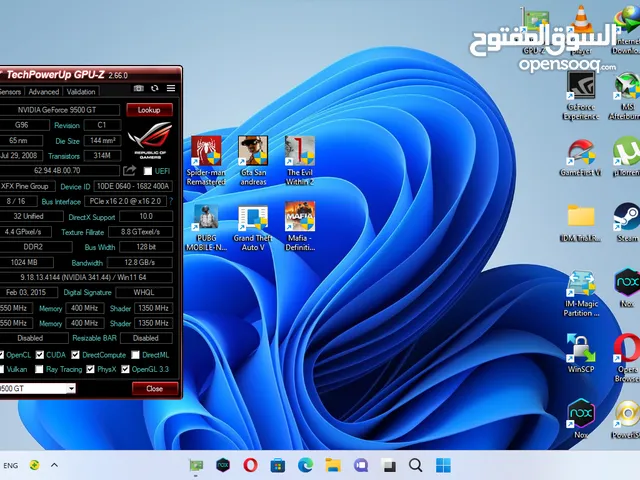Open GameFirst VI desktop icon
This screenshot has width=640, height=480.
[x=580, y=158]
